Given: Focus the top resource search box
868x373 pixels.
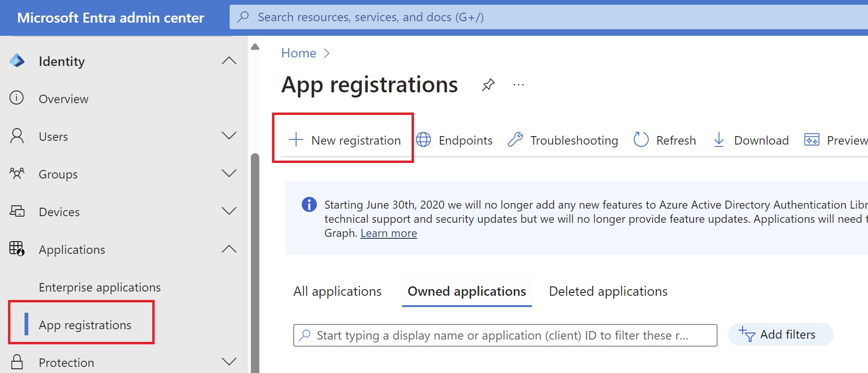Looking at the screenshot, I should tap(549, 17).
